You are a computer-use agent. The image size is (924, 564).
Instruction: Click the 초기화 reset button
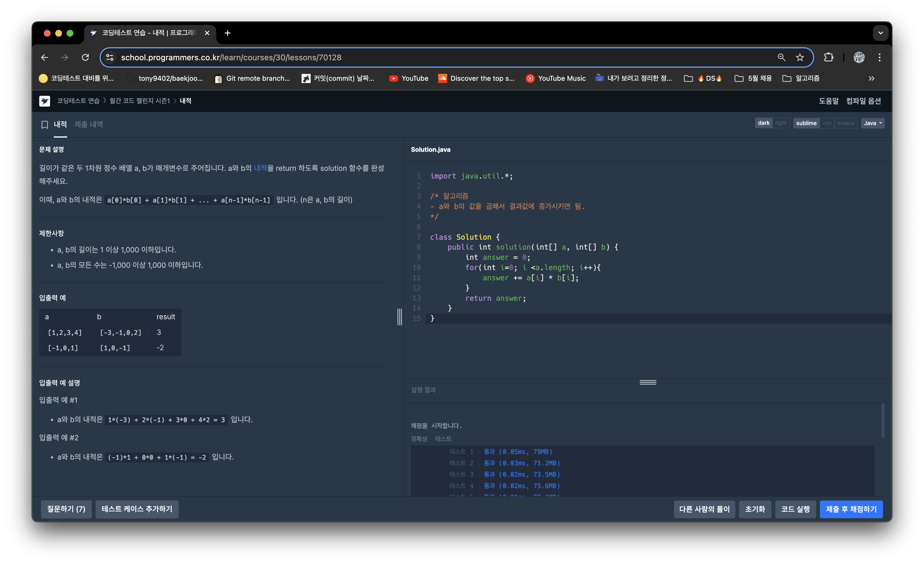755,509
